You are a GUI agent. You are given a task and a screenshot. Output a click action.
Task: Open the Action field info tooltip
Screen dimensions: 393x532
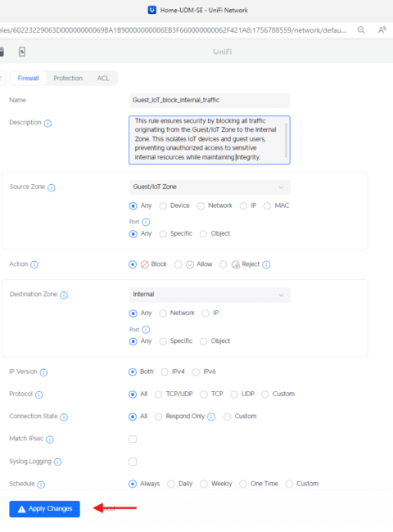tap(34, 264)
